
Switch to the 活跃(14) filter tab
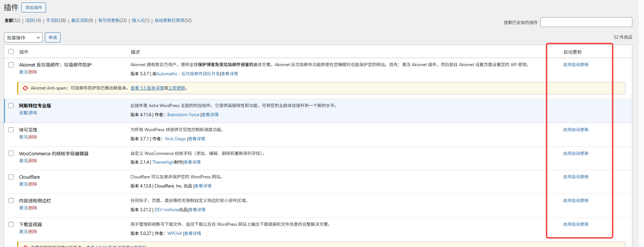point(33,20)
